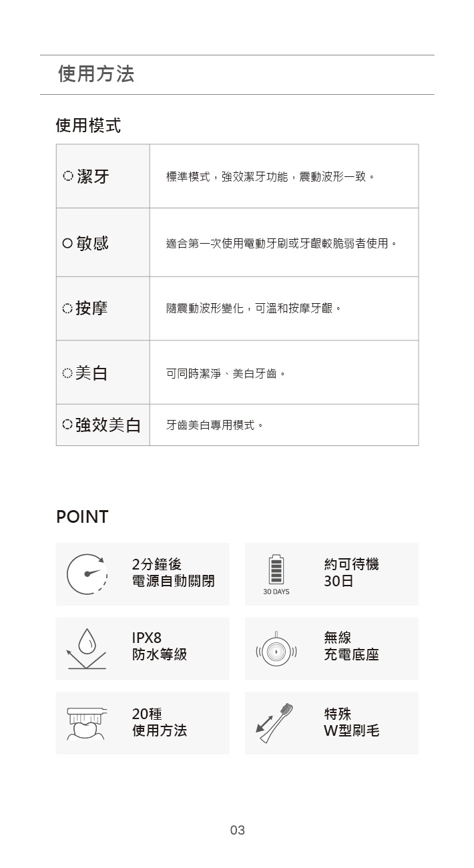Viewport: 474px width, 868px height.
Task: Click the 30 DAYS battery icon
Action: 276,570
